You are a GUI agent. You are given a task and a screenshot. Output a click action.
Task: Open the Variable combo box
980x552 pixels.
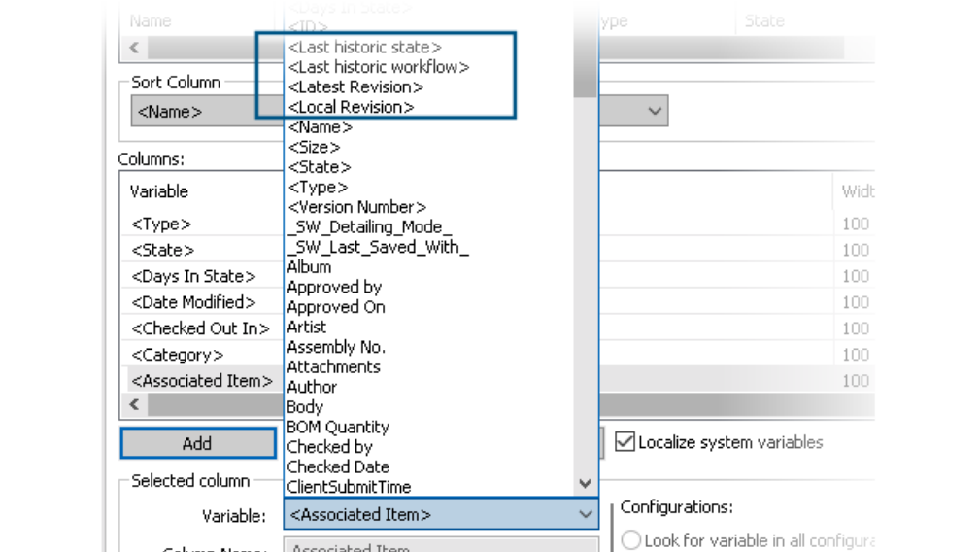point(441,514)
